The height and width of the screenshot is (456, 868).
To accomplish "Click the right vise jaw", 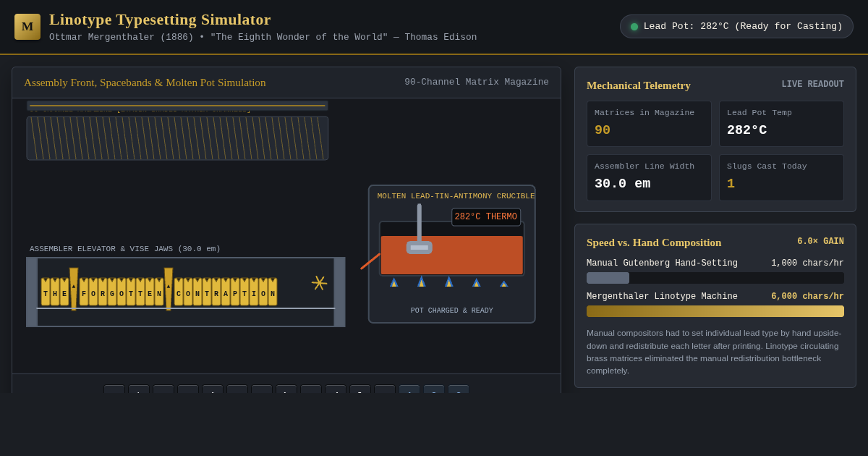I will click(x=339, y=292).
